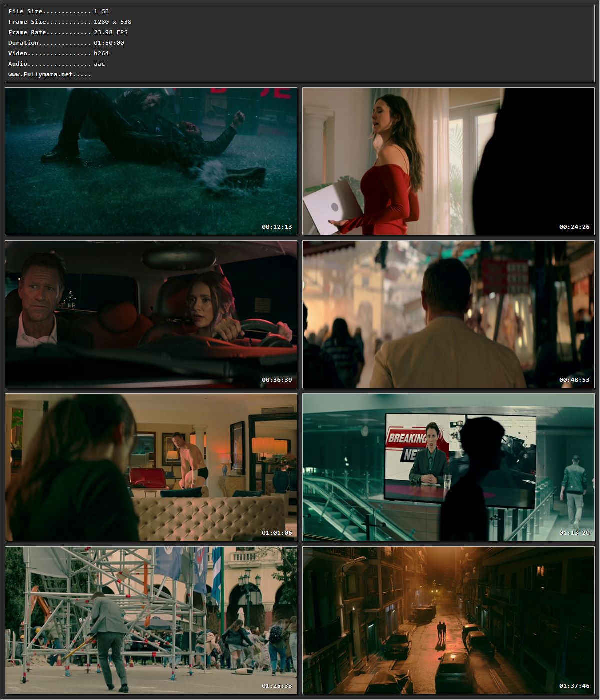Open the thumbnail stamped 01:01:06
600x700 pixels.
[x=151, y=467]
